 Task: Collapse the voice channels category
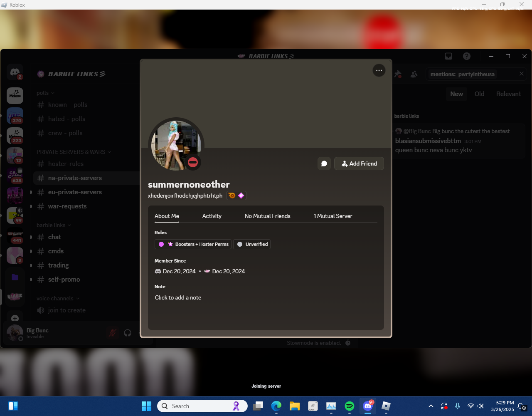coord(58,299)
